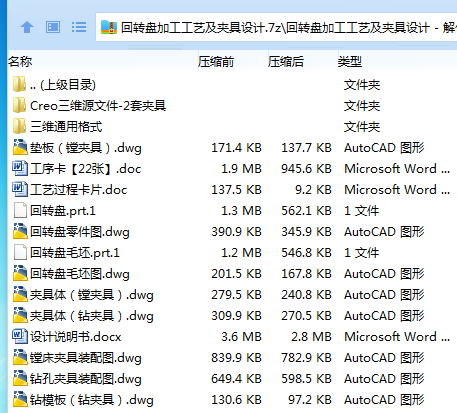457x413 pixels.
Task: Switch to icon view mode button
Action: [53, 27]
